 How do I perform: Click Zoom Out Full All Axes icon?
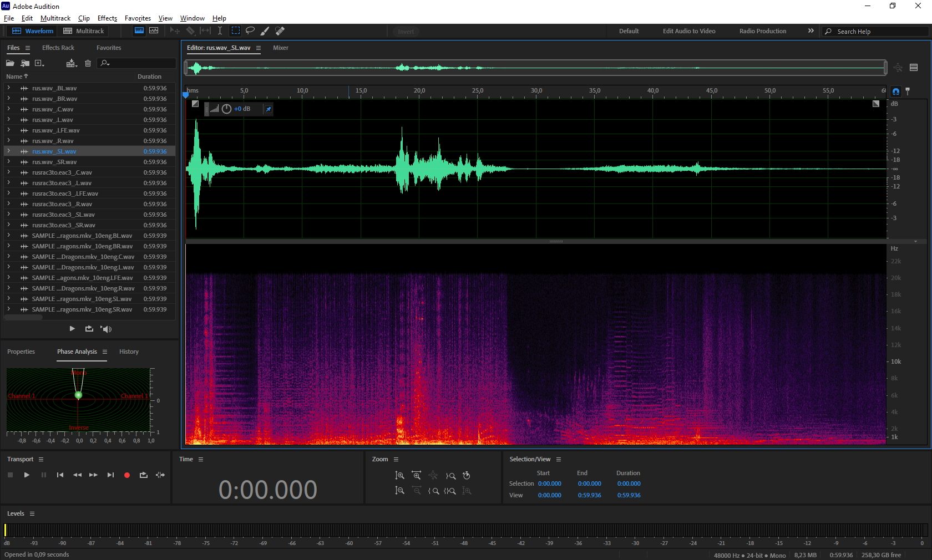(x=433, y=475)
